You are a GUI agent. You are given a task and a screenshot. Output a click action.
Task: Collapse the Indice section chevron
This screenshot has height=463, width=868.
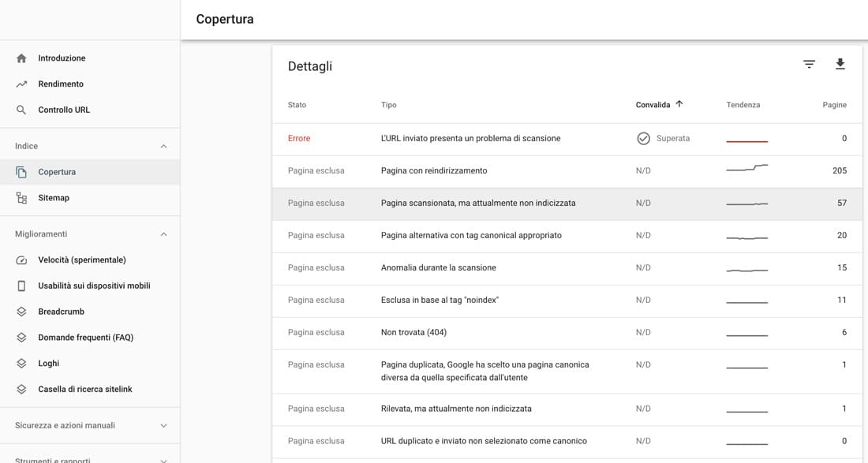tap(163, 146)
